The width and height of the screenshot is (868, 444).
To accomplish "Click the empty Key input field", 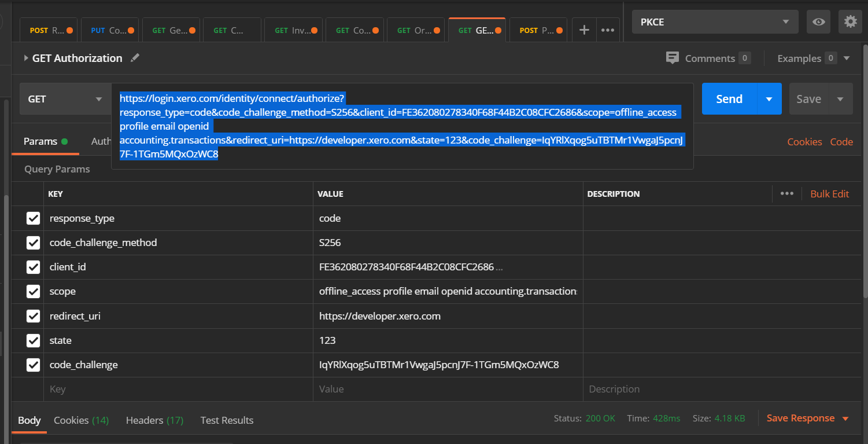I will 178,389.
